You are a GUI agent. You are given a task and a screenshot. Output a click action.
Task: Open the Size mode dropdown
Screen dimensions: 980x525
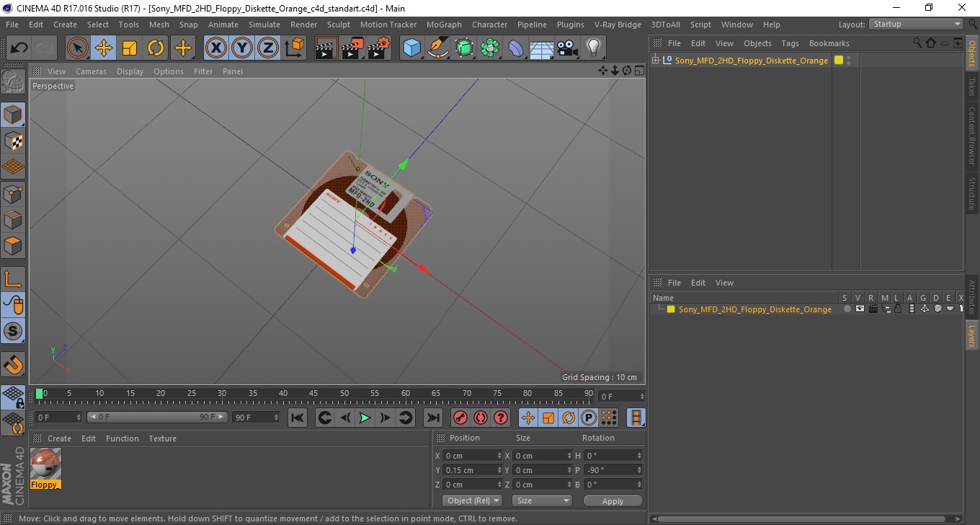[542, 500]
